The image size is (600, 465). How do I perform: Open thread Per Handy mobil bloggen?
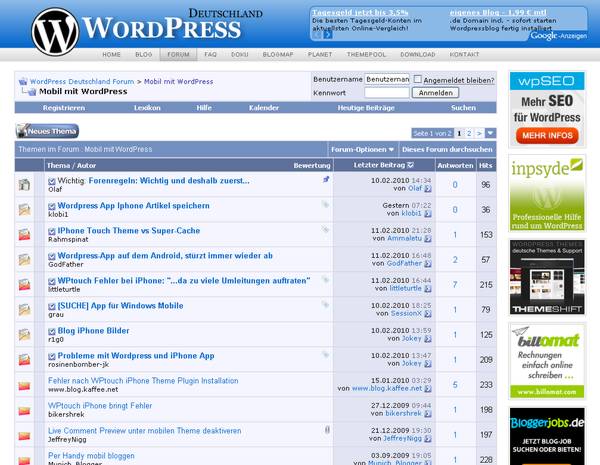pos(91,455)
